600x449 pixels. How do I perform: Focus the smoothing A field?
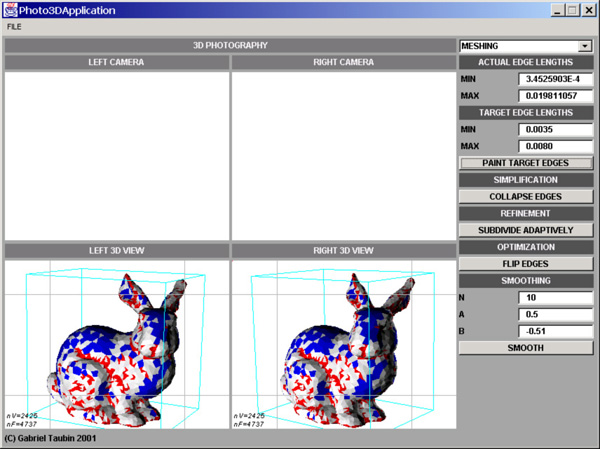coord(556,315)
